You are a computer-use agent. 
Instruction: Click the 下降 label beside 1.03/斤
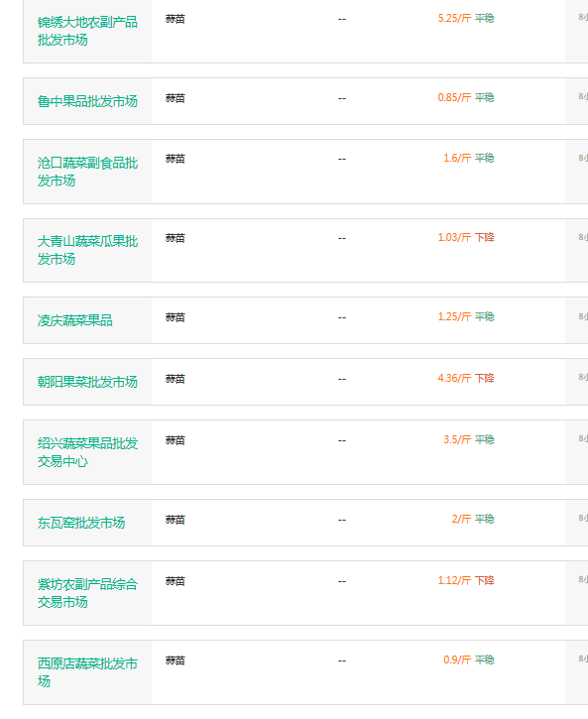pyautogui.click(x=485, y=238)
